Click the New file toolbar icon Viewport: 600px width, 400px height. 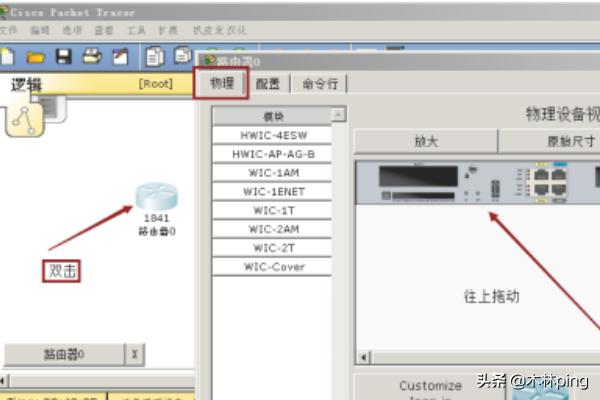tap(7, 57)
